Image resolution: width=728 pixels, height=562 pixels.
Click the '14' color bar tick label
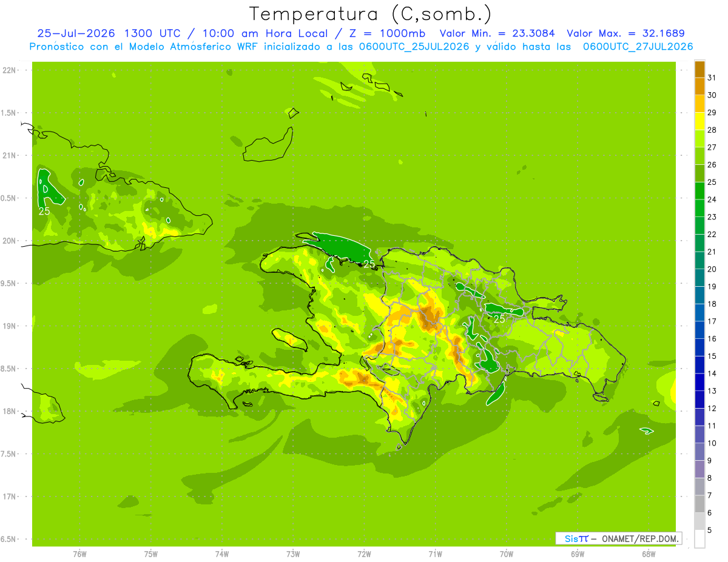pos(712,373)
